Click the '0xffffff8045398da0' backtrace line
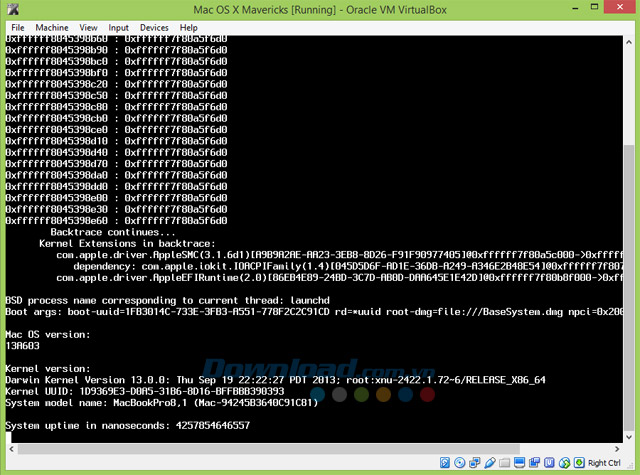 click(116, 175)
